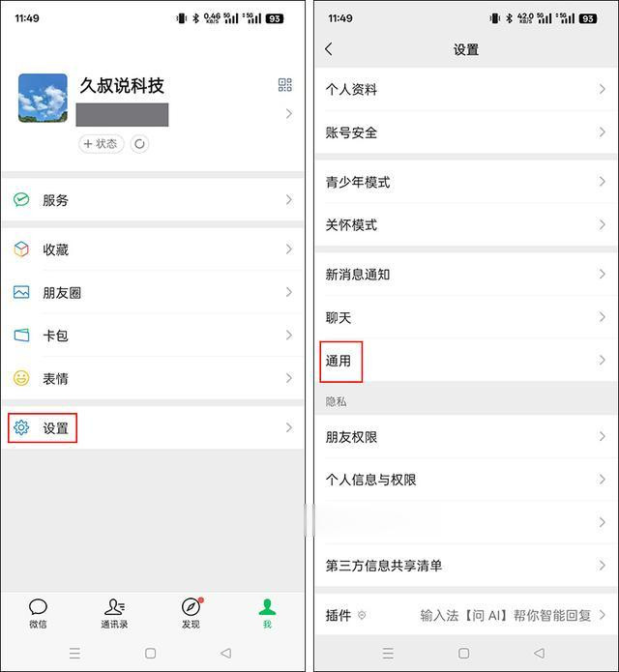Tap the 朋友圈 moments picture icon

(x=21, y=292)
